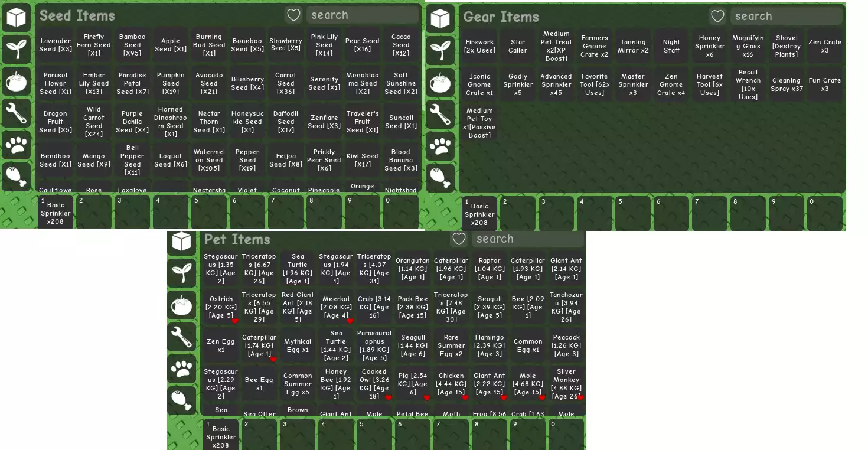Toggle the heart favorites filter in Gear Items
This screenshot has height=450, width=868.
pos(717,17)
